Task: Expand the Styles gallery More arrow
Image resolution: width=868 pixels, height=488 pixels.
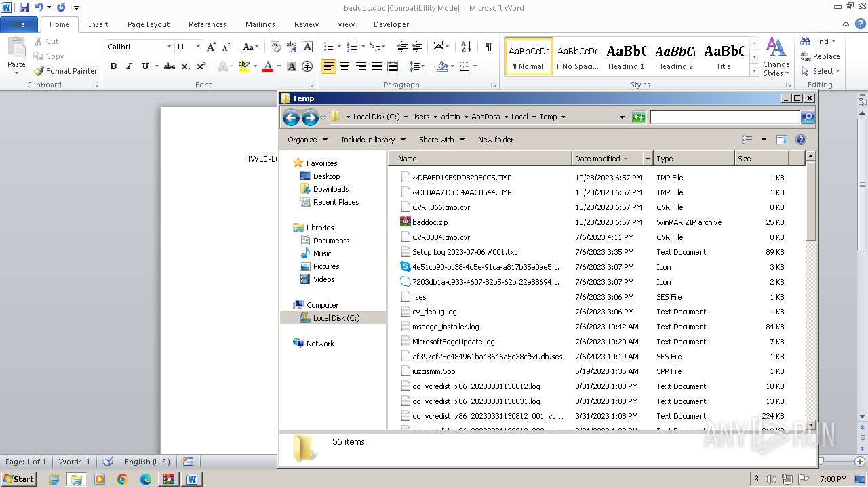Action: tap(754, 70)
